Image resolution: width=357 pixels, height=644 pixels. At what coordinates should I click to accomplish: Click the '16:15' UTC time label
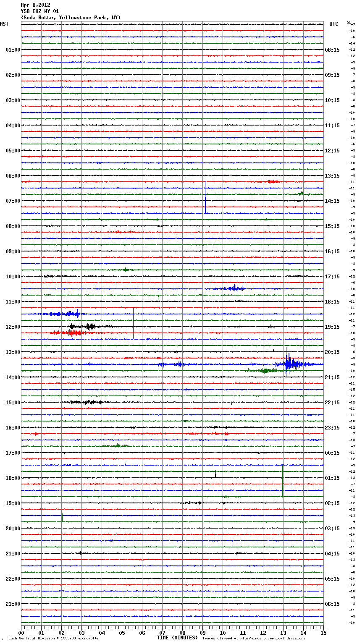pyautogui.click(x=332, y=251)
